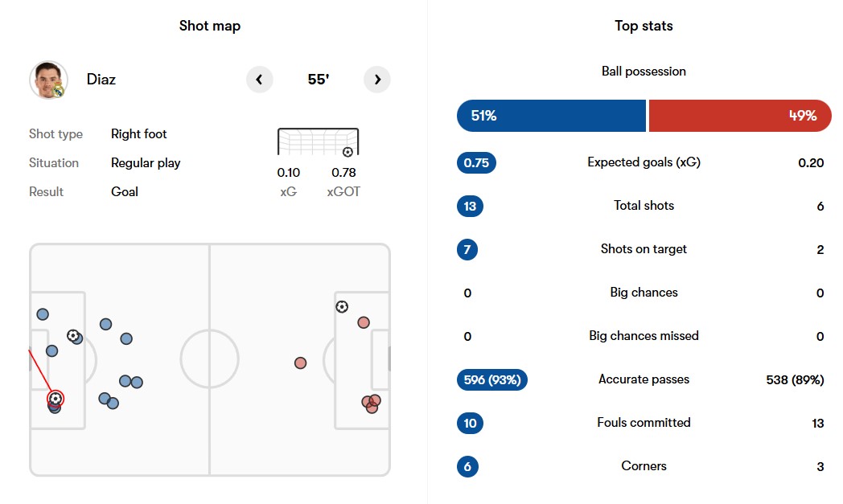Select the lone red shot dot near midfield
Viewport: 843px width, 504px height.
tap(301, 363)
